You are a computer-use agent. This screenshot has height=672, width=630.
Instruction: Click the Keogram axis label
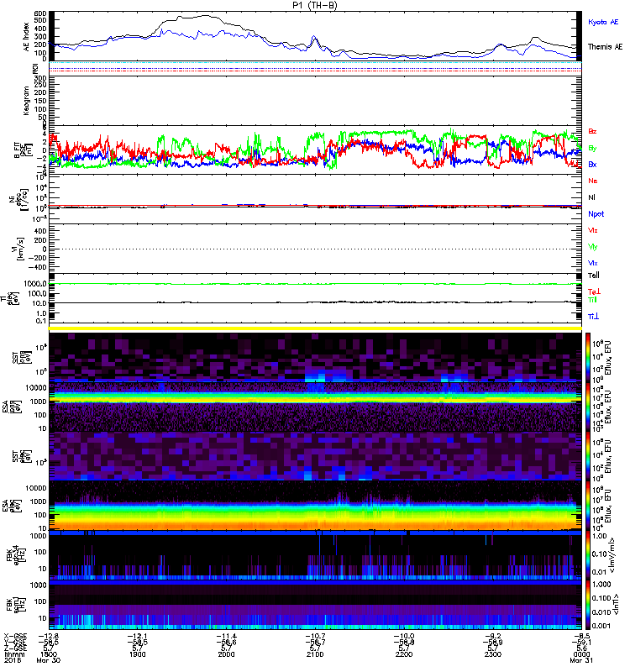[x=26, y=100]
